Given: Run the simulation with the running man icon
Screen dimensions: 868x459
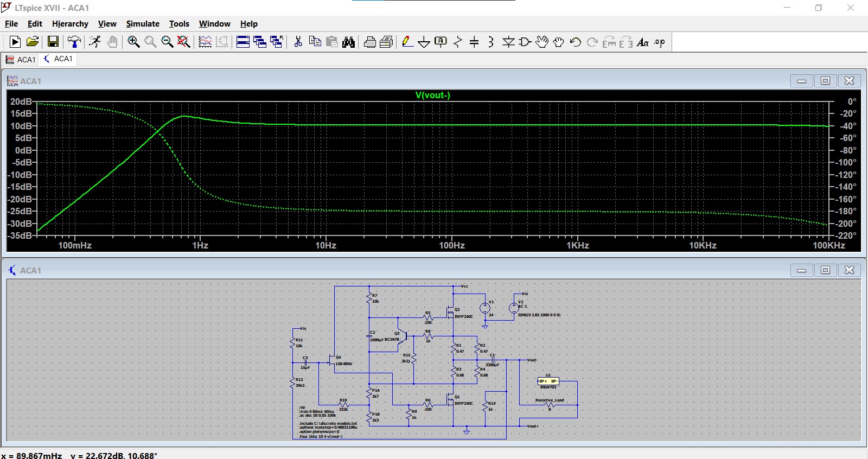Looking at the screenshot, I should point(95,42).
